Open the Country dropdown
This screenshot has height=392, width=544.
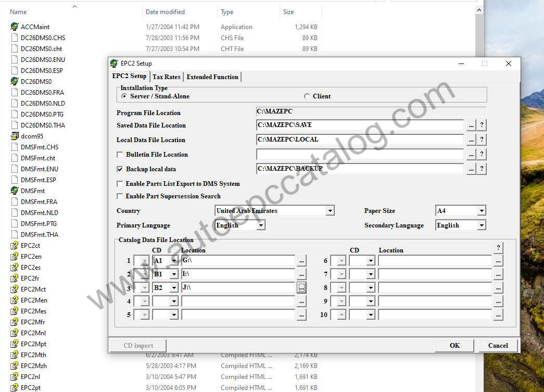pyautogui.click(x=330, y=210)
